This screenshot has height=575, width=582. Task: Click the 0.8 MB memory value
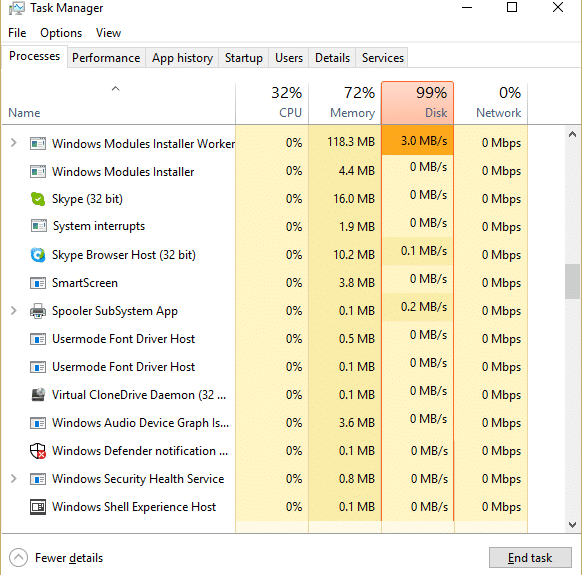pyautogui.click(x=357, y=479)
